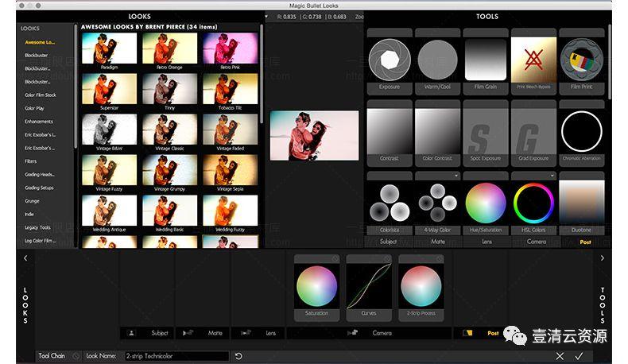Open the Blockbuster looks category
Screen dimensions: 628x364
(x=36, y=56)
